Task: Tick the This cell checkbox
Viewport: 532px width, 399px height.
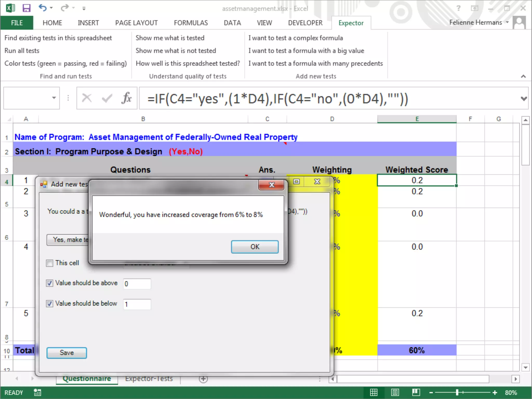Action: (50, 263)
